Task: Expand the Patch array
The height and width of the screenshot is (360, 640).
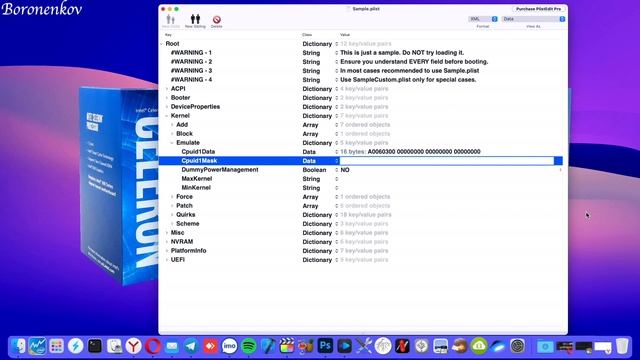Action: point(172,205)
